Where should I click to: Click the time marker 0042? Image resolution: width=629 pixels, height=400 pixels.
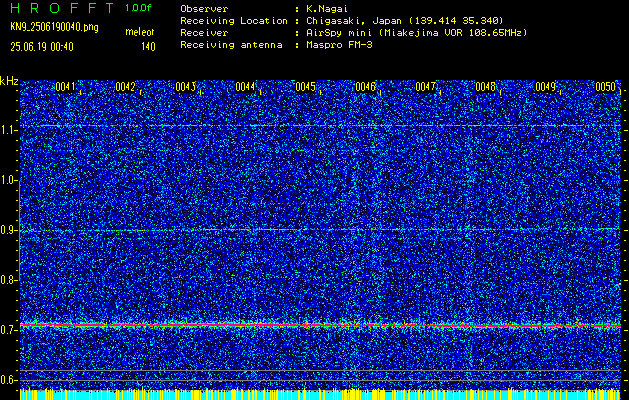(125, 87)
